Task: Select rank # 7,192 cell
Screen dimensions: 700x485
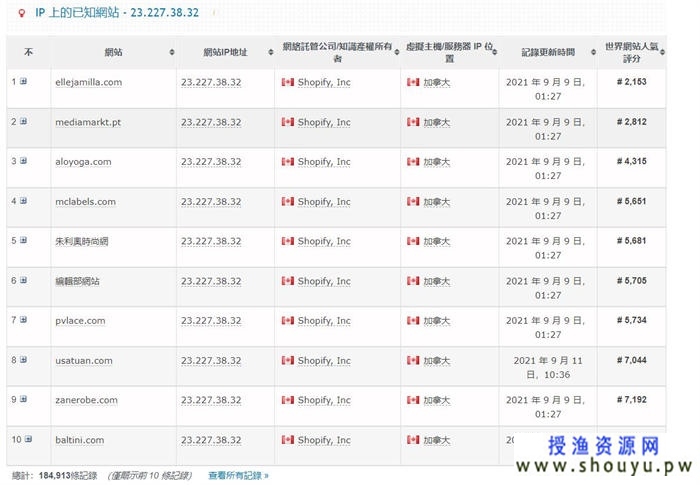Action: (x=631, y=400)
